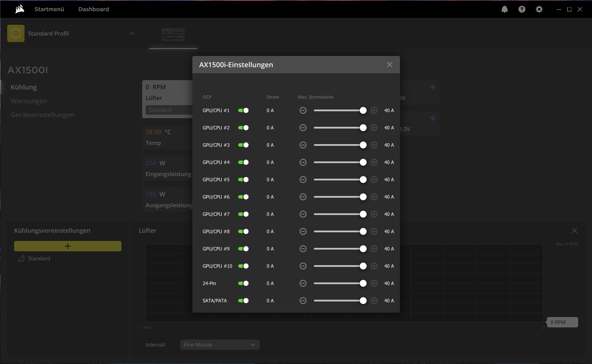
Task: Click the SATA/PATA max current slider handle
Action: 363,301
